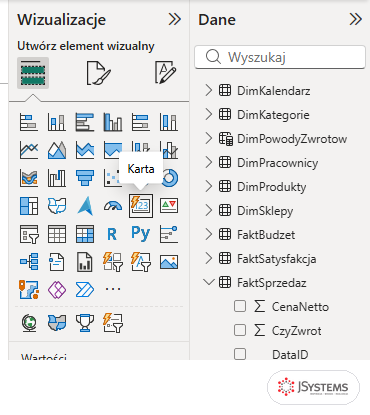Add a matrix visual

click(85, 234)
